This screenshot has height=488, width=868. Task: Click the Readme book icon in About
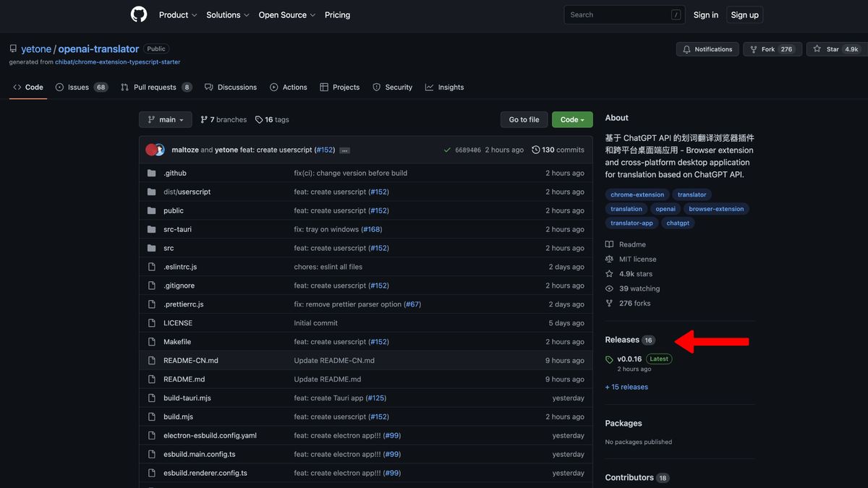608,244
